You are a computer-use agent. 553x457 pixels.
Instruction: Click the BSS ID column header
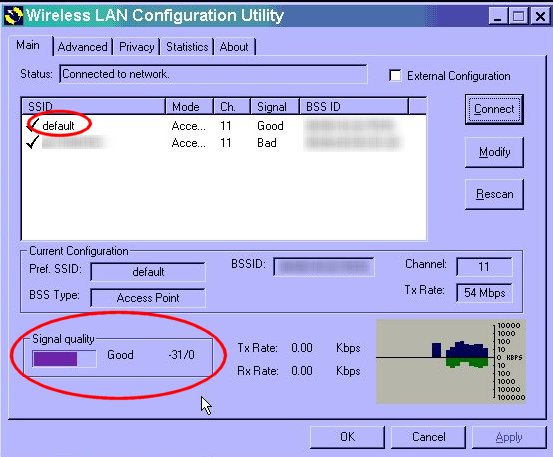(354, 106)
